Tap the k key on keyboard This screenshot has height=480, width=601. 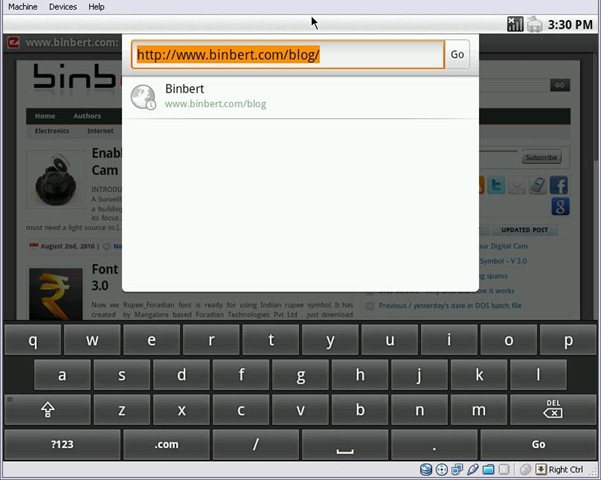(x=479, y=375)
